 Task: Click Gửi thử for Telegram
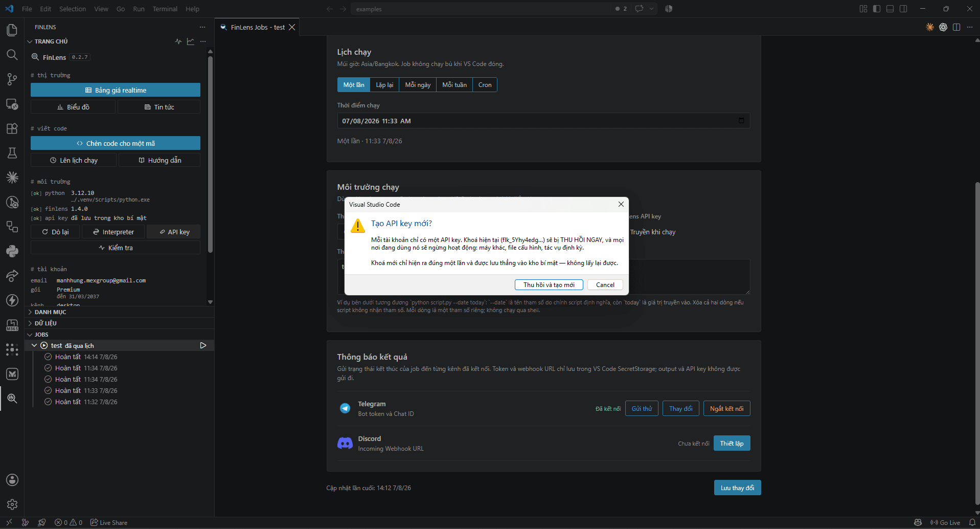click(x=642, y=408)
